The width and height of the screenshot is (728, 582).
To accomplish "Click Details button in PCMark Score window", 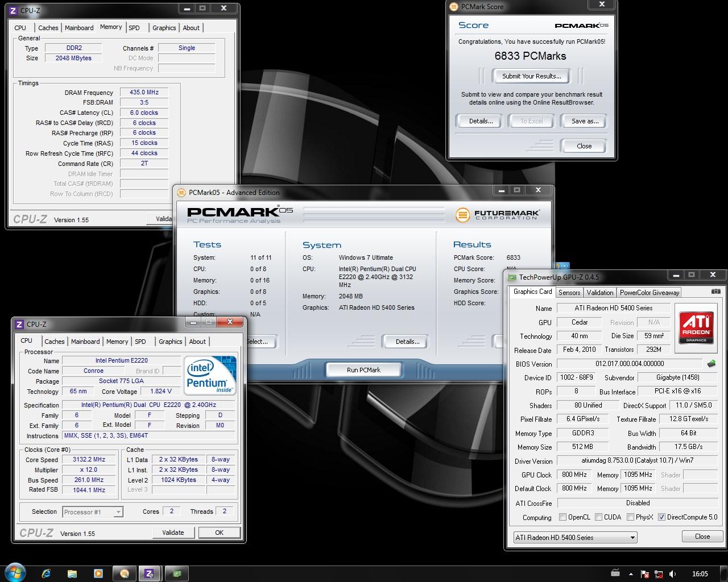I will tap(481, 121).
